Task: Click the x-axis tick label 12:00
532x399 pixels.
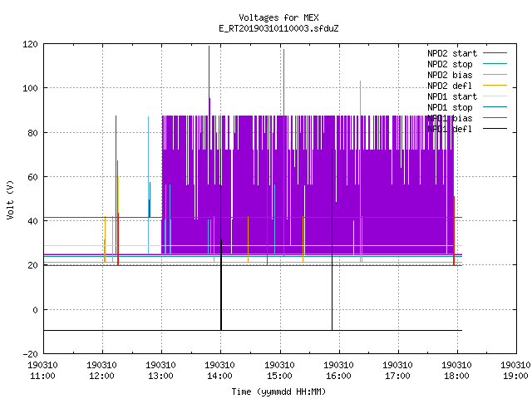Action: (101, 376)
